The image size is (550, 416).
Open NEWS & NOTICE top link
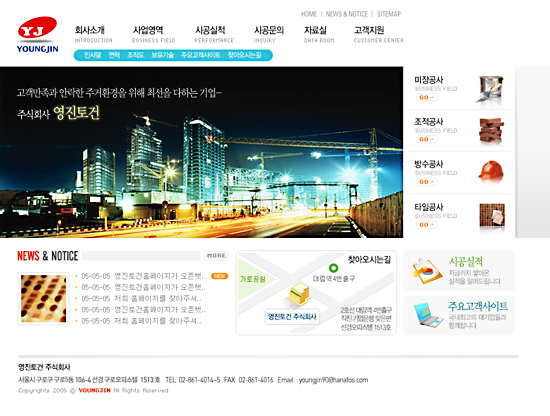coord(347,14)
